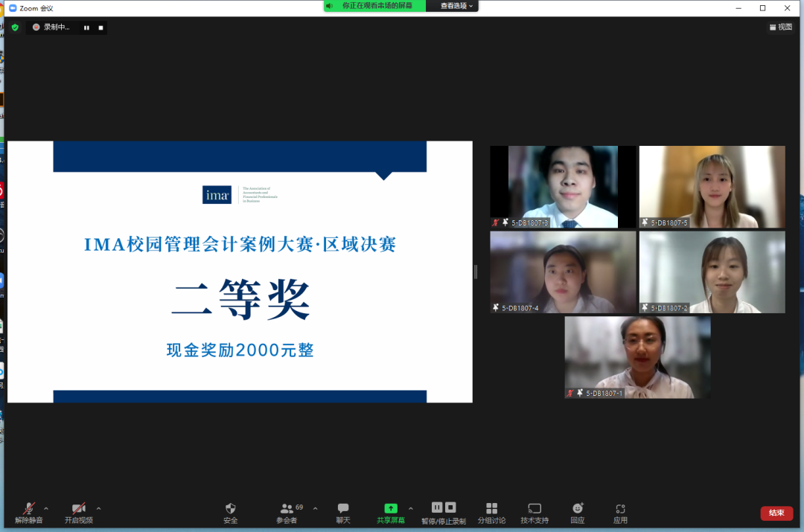Screen dimensions: 804x532
Task: Click the muted mic icon on 5-DB1807-1
Action: (x=570, y=393)
